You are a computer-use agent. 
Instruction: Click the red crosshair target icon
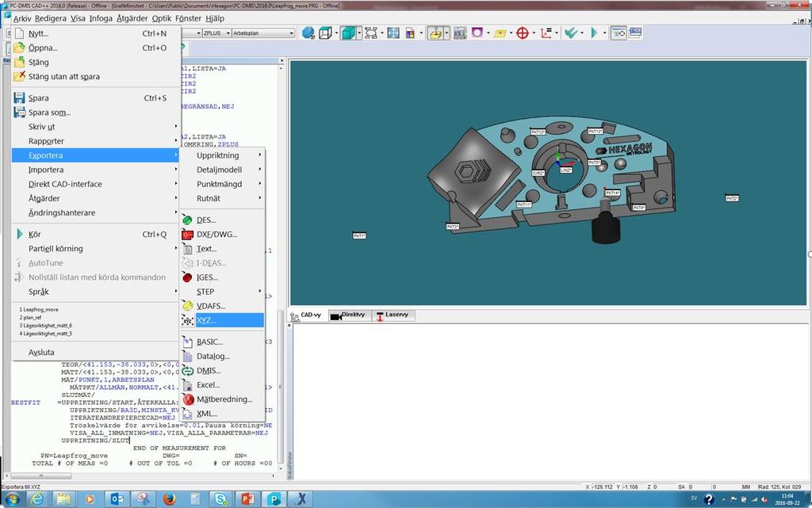pyautogui.click(x=523, y=33)
